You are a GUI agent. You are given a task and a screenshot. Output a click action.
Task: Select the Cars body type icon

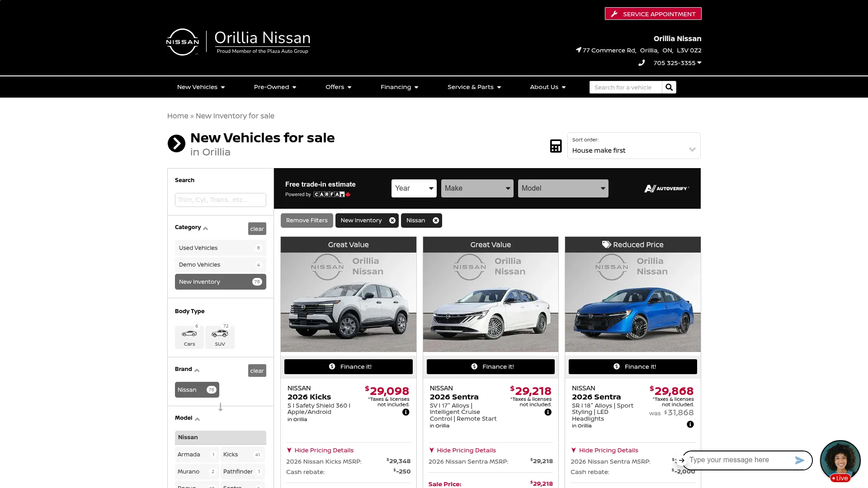tap(189, 337)
